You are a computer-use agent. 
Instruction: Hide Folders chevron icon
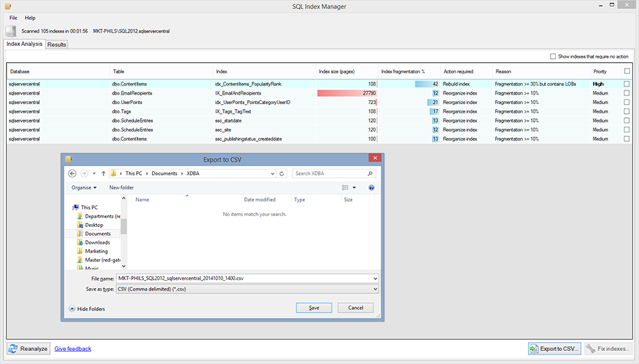(72, 308)
